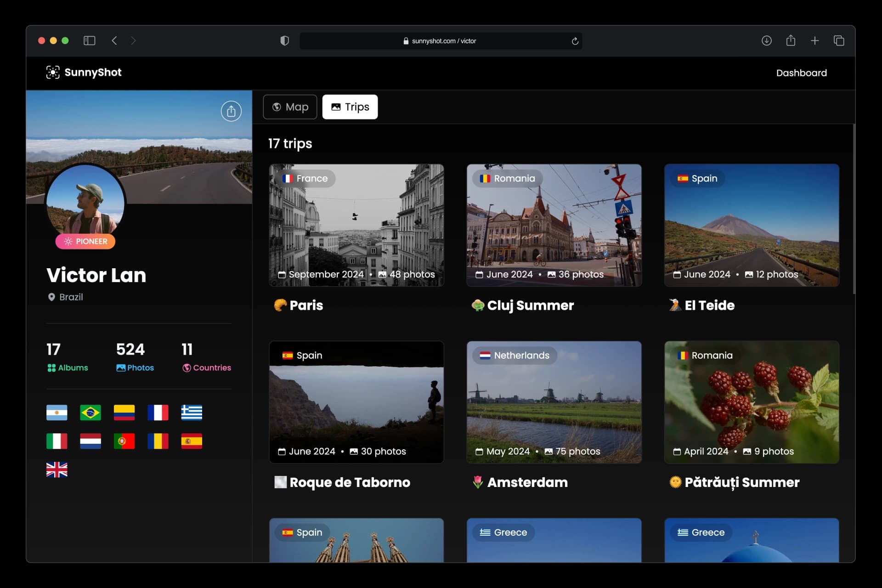The width and height of the screenshot is (882, 588).
Task: Select the Trips tab
Action: (x=350, y=107)
